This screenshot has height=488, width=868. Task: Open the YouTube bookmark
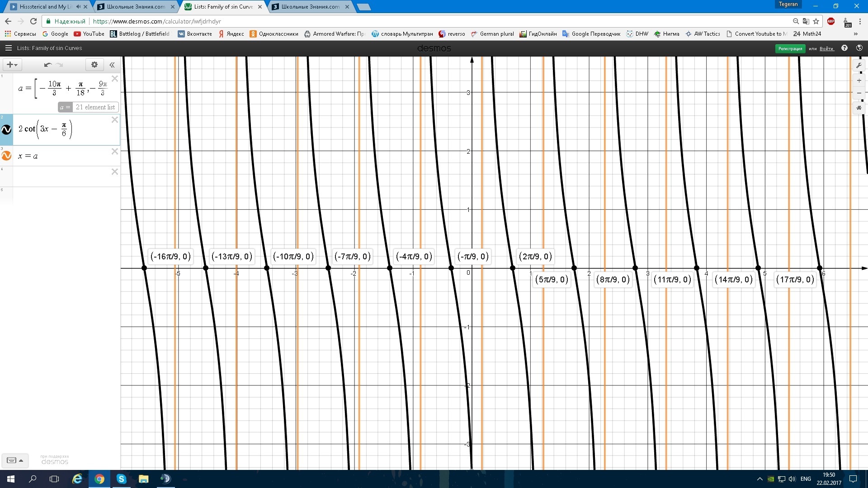click(x=89, y=34)
